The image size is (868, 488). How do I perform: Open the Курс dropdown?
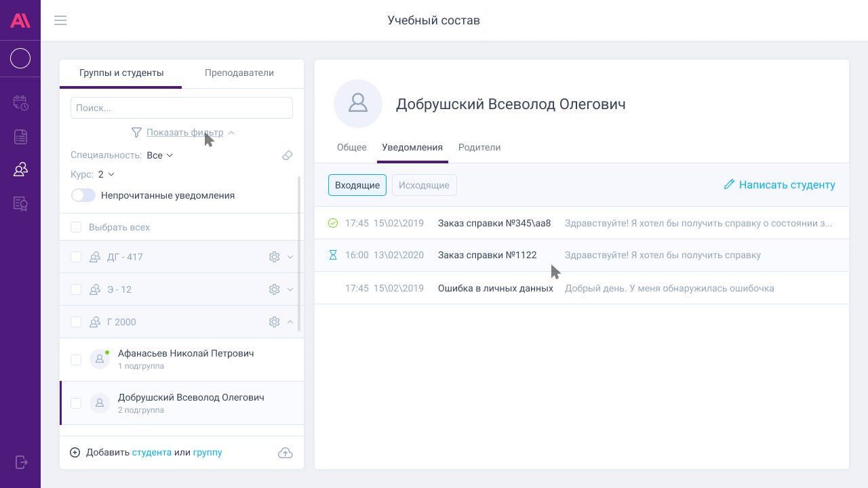tap(106, 174)
